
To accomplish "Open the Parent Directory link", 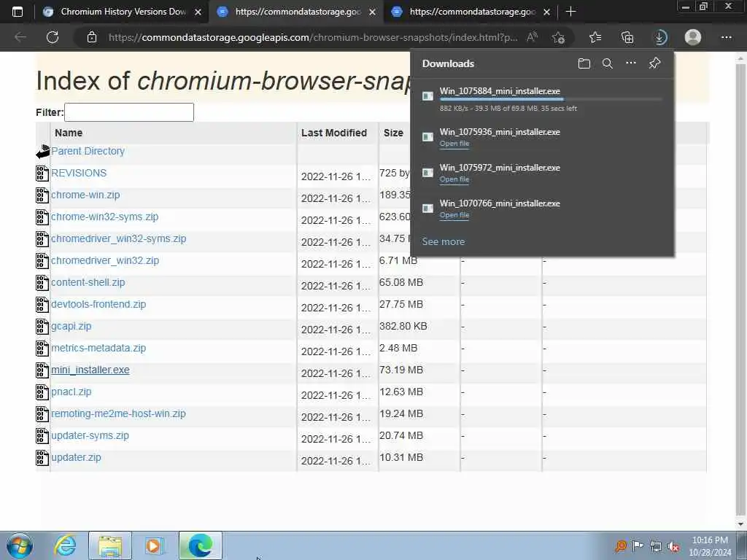I will pos(88,151).
